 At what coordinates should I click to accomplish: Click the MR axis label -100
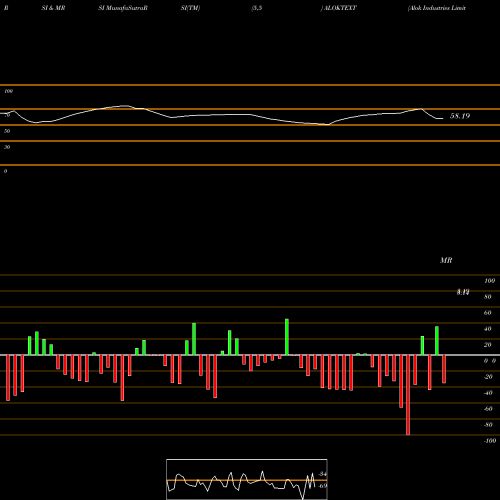click(490, 441)
